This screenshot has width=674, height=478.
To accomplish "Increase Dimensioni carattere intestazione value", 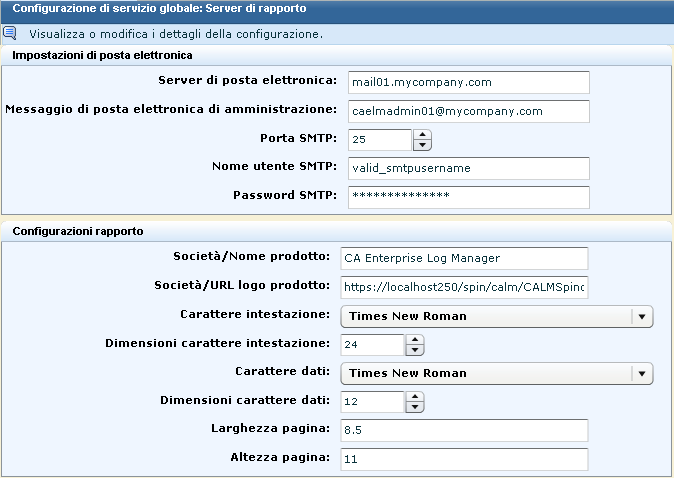I will pos(416,340).
